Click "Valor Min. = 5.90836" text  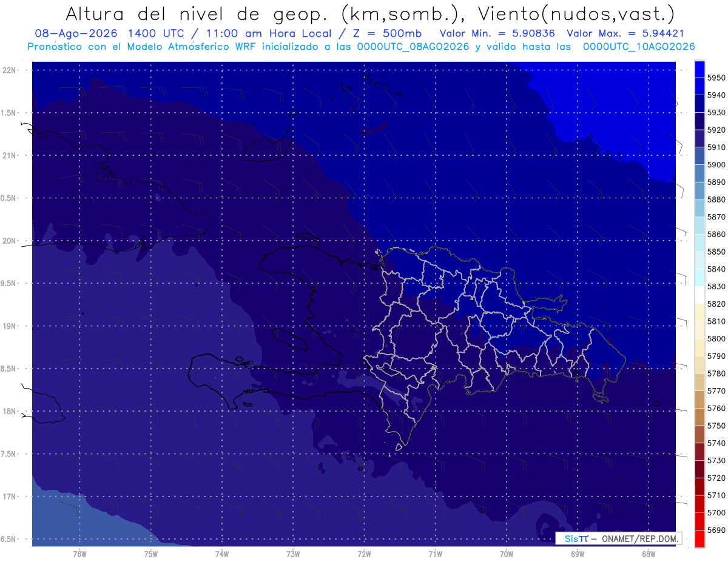(x=497, y=33)
